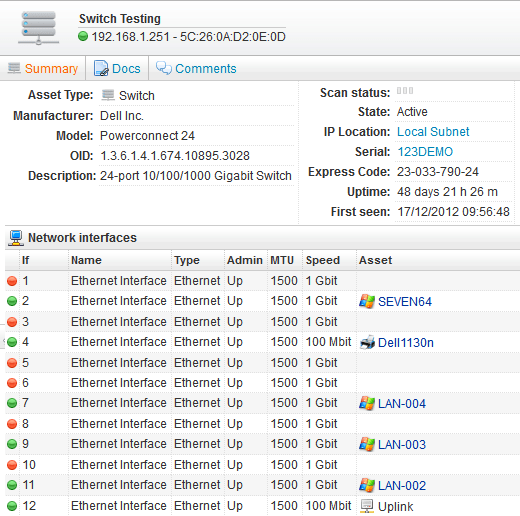Click the Summary tab icon
The height and width of the screenshot is (516, 520).
[x=14, y=68]
